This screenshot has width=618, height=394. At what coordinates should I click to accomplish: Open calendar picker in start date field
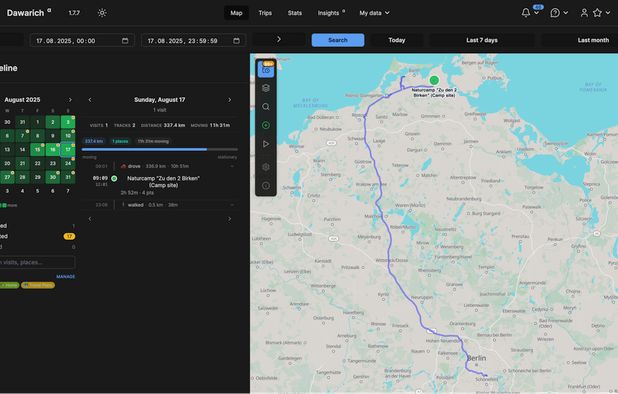[x=125, y=41]
